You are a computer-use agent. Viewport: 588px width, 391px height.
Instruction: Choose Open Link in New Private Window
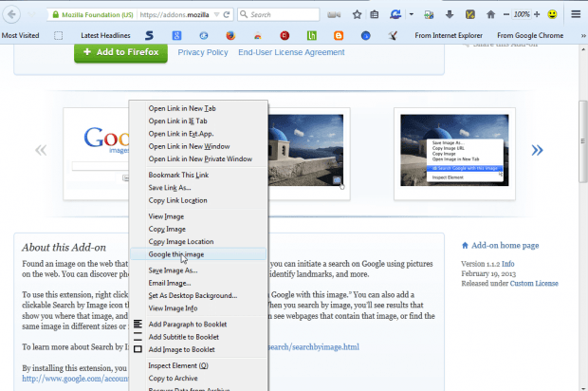click(198, 159)
